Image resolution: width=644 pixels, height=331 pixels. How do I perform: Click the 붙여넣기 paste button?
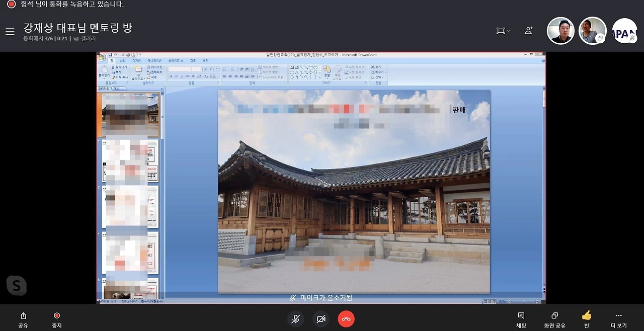pos(104,73)
